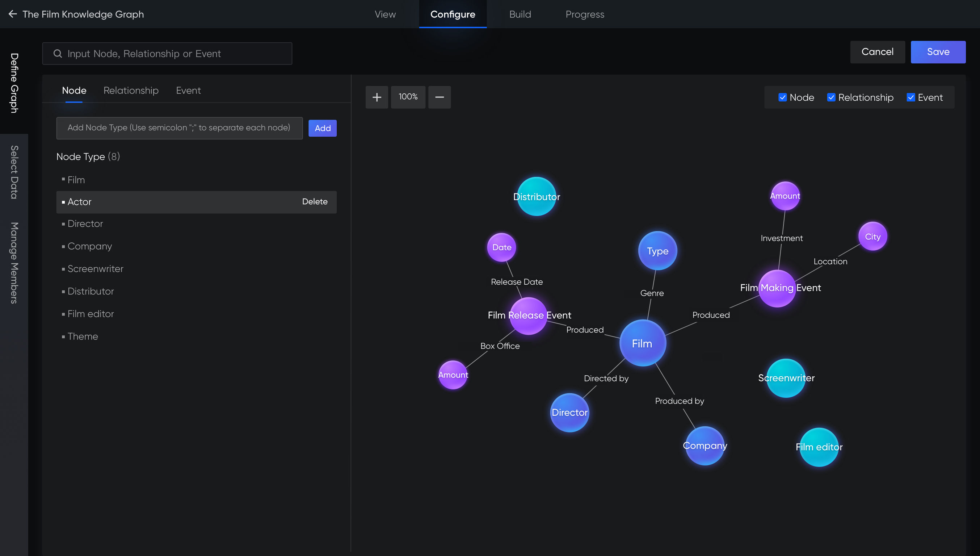
Task: Open the Build page
Action: tap(521, 14)
